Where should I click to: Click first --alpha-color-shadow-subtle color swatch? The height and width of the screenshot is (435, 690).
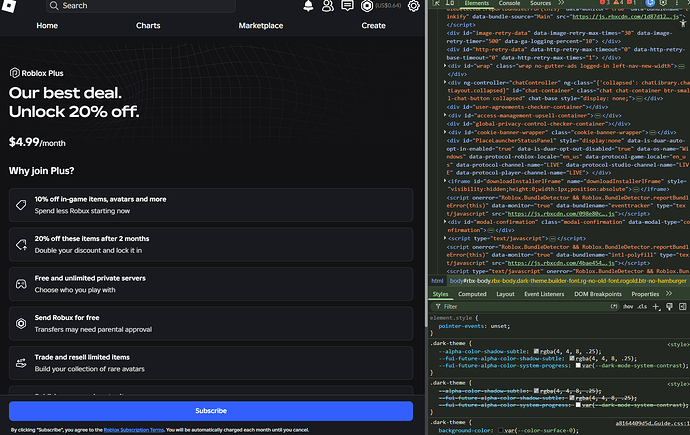tap(536, 351)
